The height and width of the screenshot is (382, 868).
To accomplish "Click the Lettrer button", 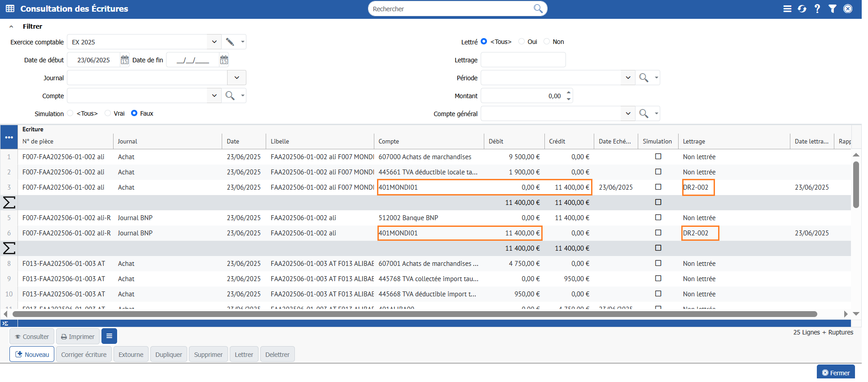I will click(244, 355).
